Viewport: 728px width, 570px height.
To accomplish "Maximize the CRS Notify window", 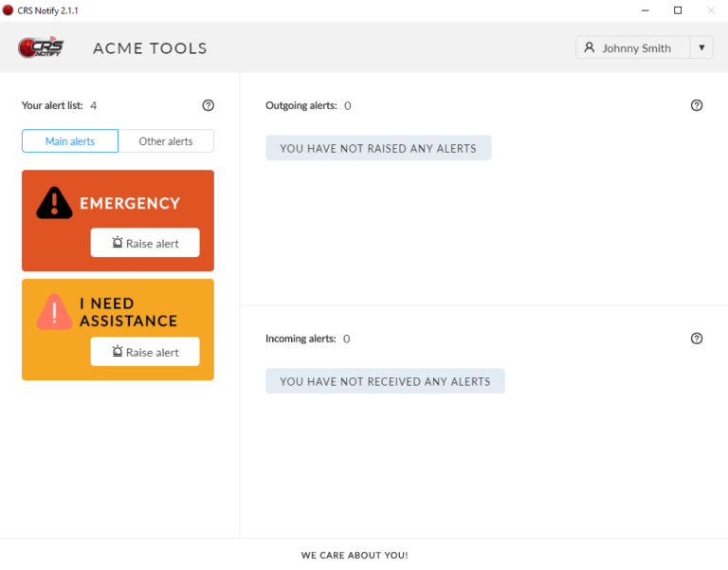I will click(x=678, y=10).
